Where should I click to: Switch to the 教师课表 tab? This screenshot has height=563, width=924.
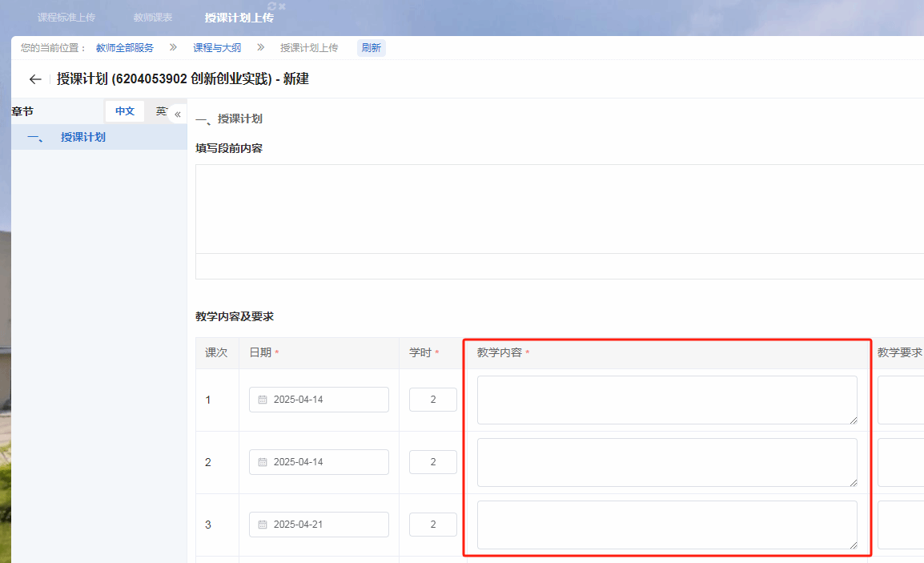(152, 18)
